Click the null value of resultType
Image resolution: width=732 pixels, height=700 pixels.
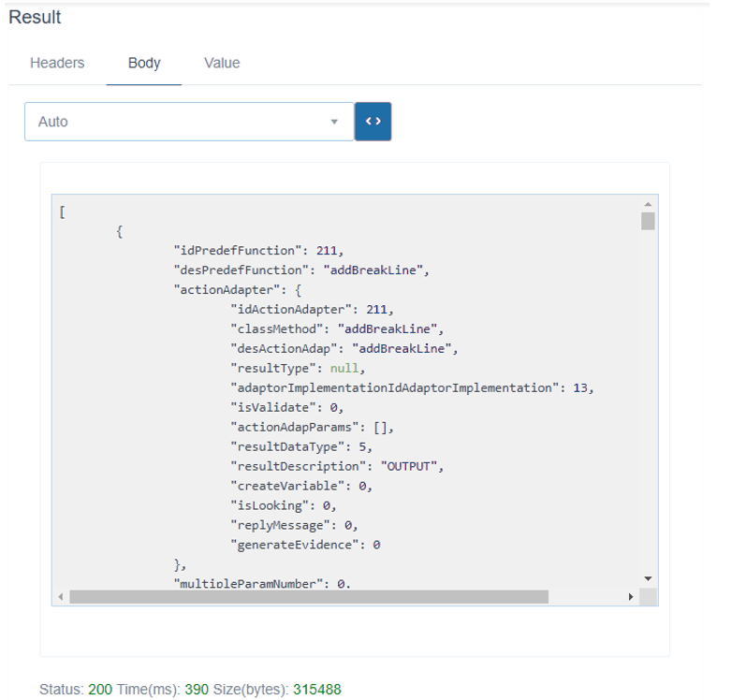344,369
